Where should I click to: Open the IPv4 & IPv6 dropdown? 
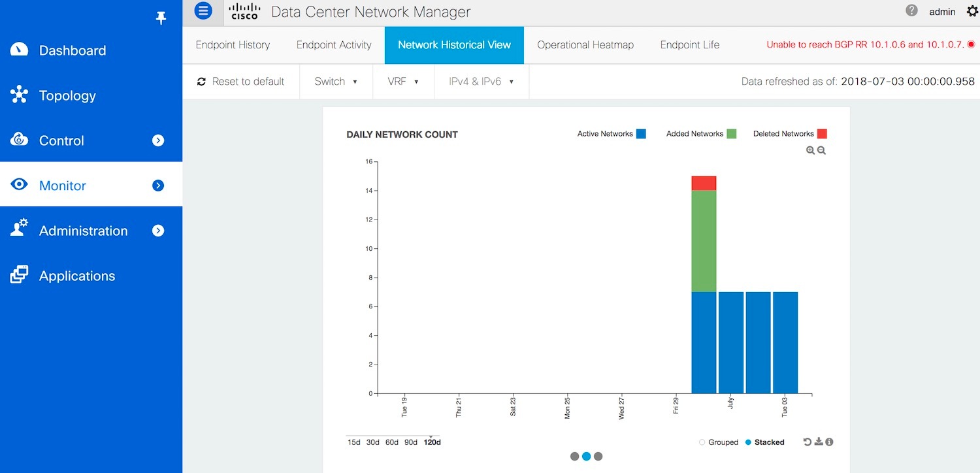click(x=481, y=82)
